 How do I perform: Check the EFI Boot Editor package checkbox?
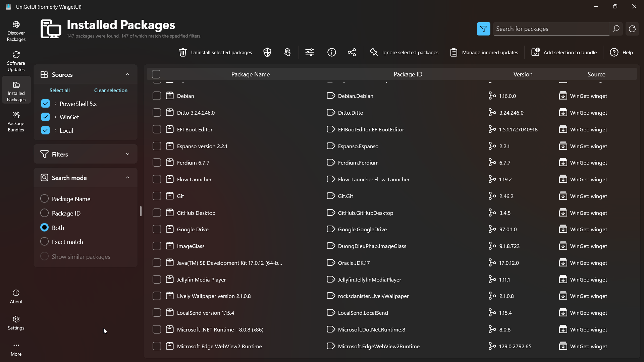tap(157, 129)
